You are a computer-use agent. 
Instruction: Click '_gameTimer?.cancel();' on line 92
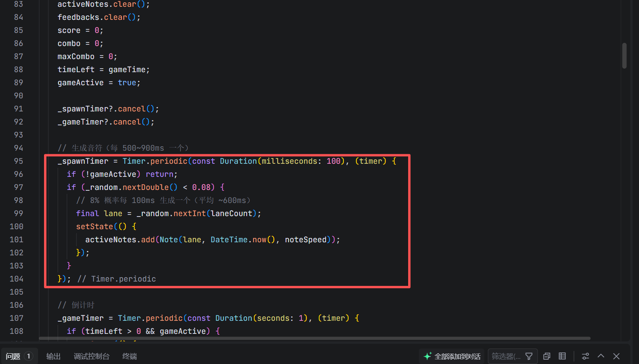point(106,122)
